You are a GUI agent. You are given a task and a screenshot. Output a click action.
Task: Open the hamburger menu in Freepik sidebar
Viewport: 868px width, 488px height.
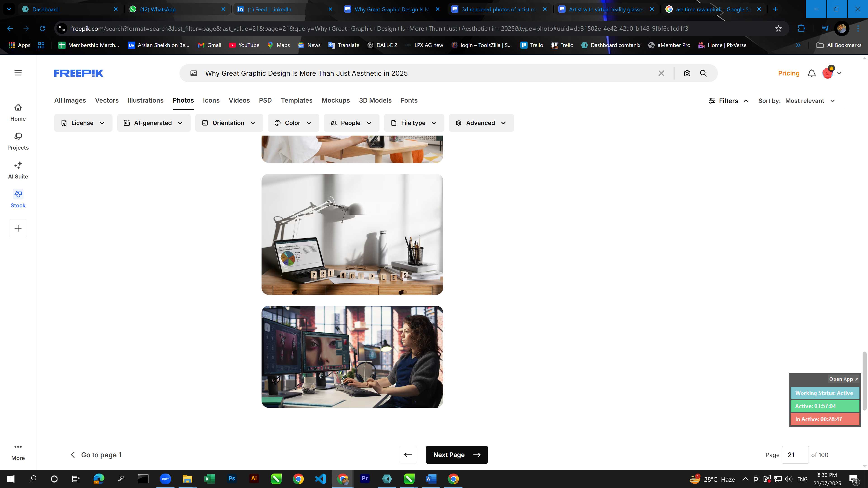(18, 73)
